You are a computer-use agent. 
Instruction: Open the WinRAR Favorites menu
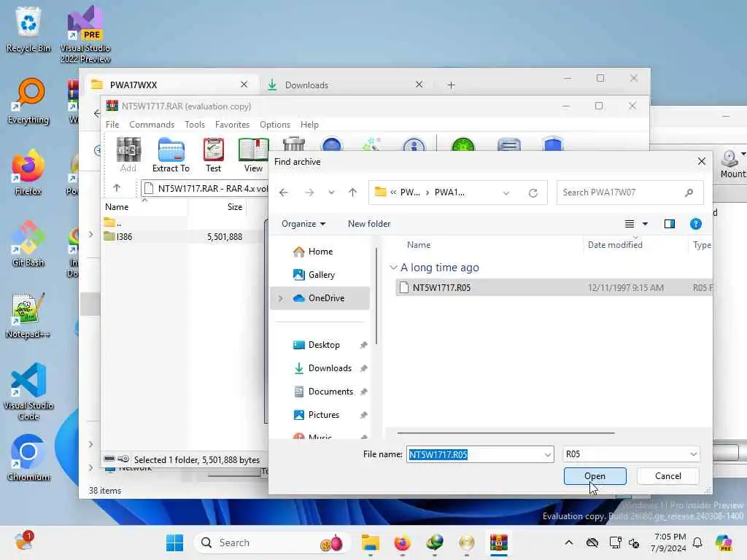(233, 125)
